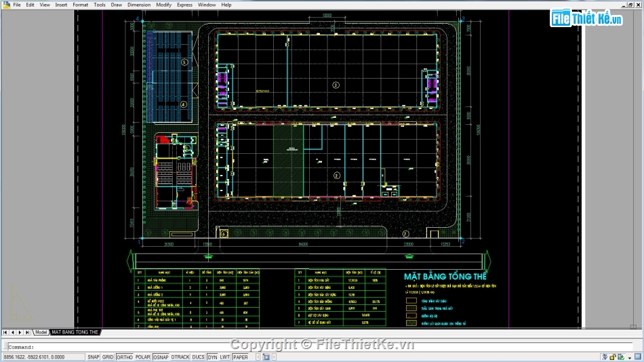
Task: Open the Window menu
Action: pyautogui.click(x=207, y=5)
